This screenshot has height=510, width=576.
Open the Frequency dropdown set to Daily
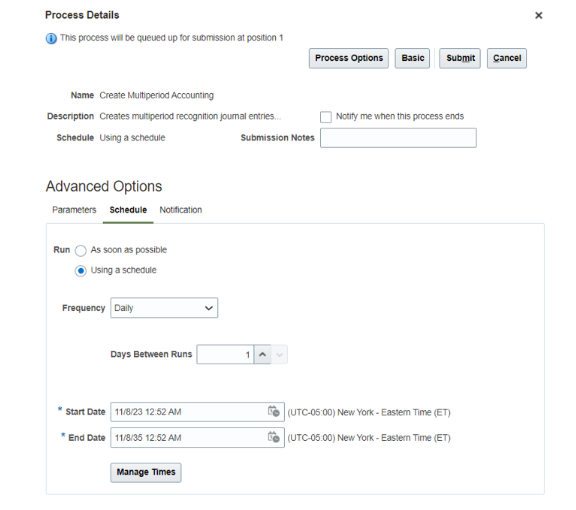coord(164,308)
